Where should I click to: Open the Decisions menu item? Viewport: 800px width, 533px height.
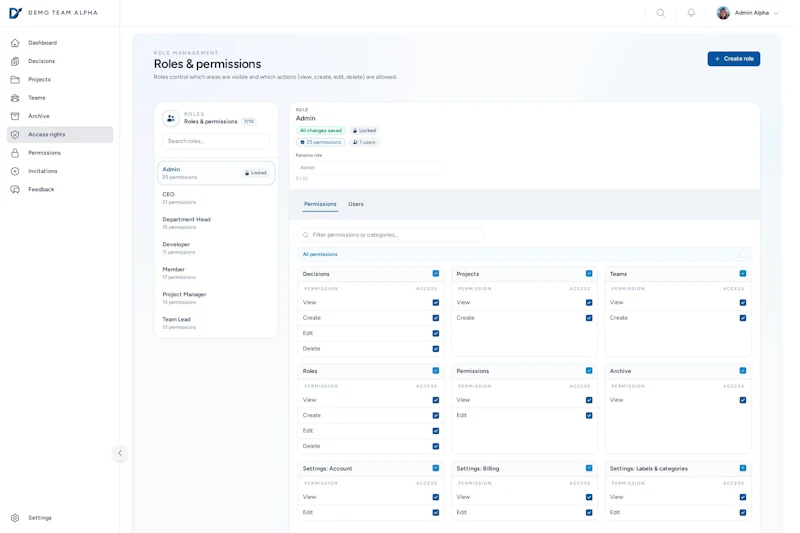pyautogui.click(x=60, y=61)
